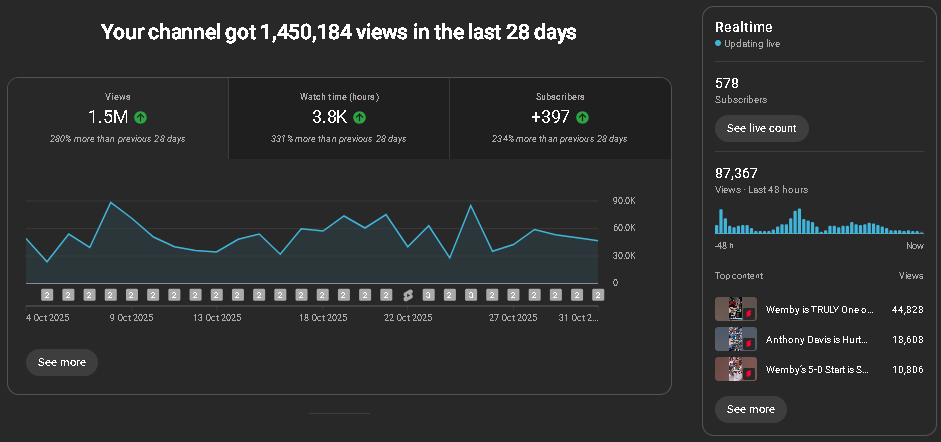Open the 'Wemby is TRULY One' video title
The height and width of the screenshot is (442, 941).
point(819,310)
